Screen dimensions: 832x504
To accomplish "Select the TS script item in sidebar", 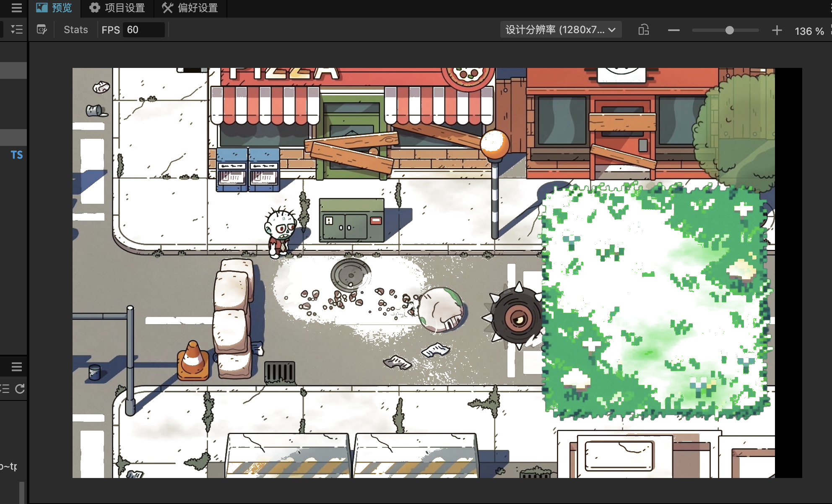I will click(x=16, y=155).
